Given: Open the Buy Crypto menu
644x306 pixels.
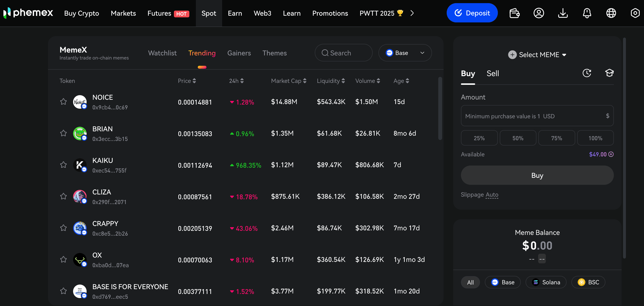Looking at the screenshot, I should tap(82, 13).
